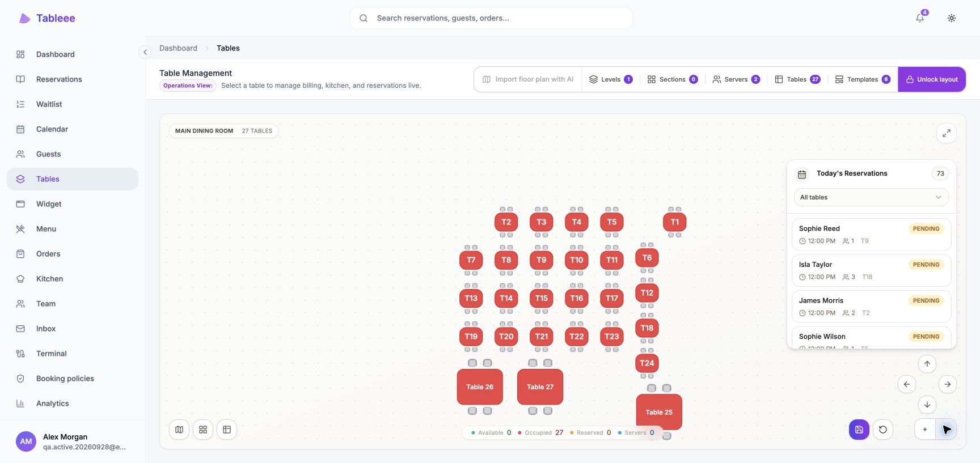
Task: Click the Tableee logo
Action: pyautogui.click(x=47, y=18)
